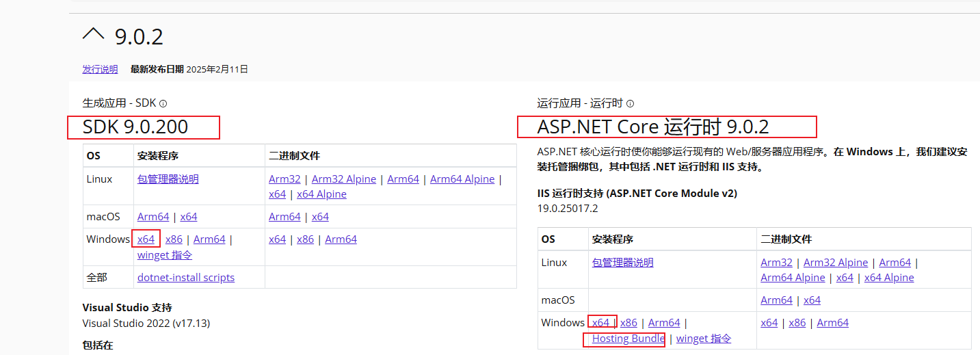The width and height of the screenshot is (980, 355).
Task: Download SDK Linux x64 Alpine binary
Action: tap(321, 194)
